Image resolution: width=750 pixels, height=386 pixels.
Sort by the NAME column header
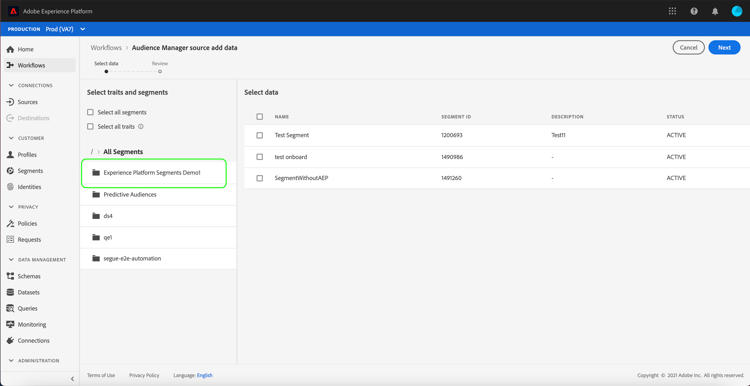[282, 117]
